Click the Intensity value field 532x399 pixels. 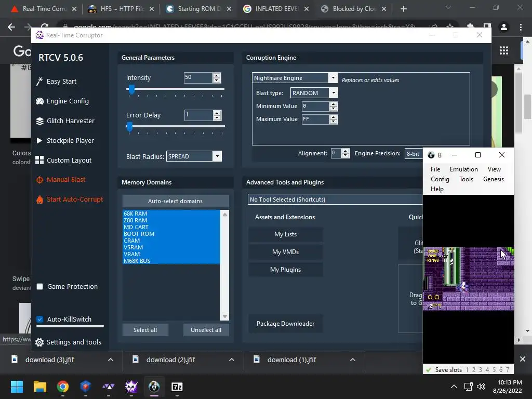198,78
